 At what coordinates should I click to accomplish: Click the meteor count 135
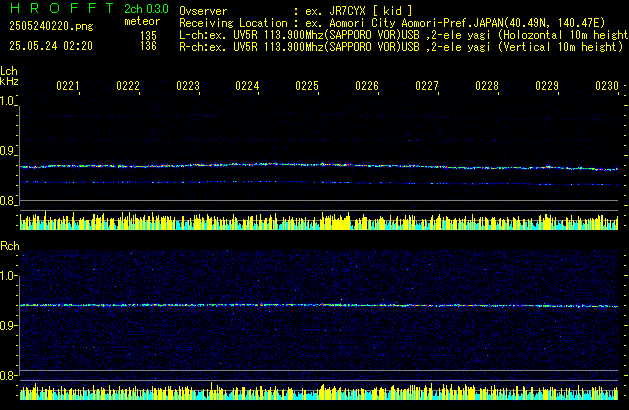pyautogui.click(x=148, y=35)
